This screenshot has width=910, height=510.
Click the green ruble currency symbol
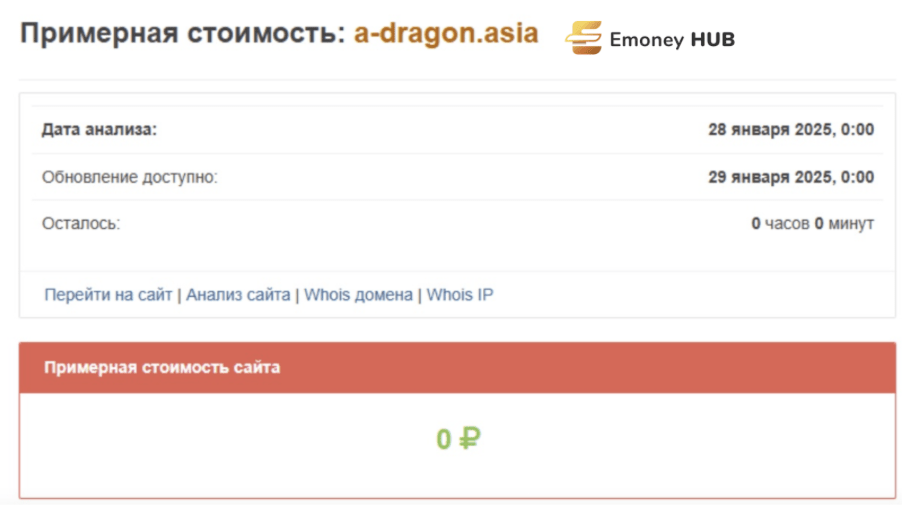pos(470,439)
